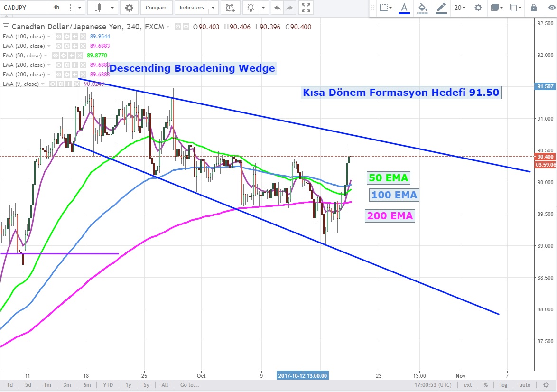Open the font size 20 dropdown

(460, 8)
